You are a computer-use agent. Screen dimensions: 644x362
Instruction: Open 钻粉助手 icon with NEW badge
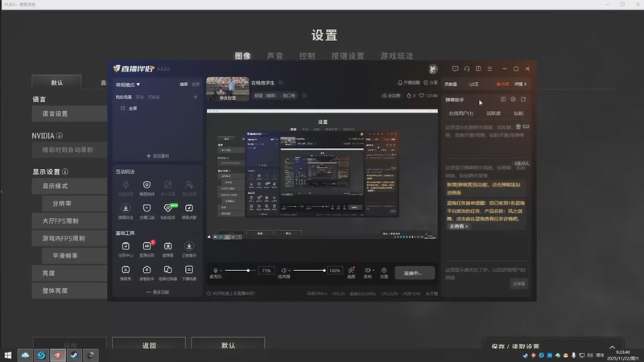(168, 208)
